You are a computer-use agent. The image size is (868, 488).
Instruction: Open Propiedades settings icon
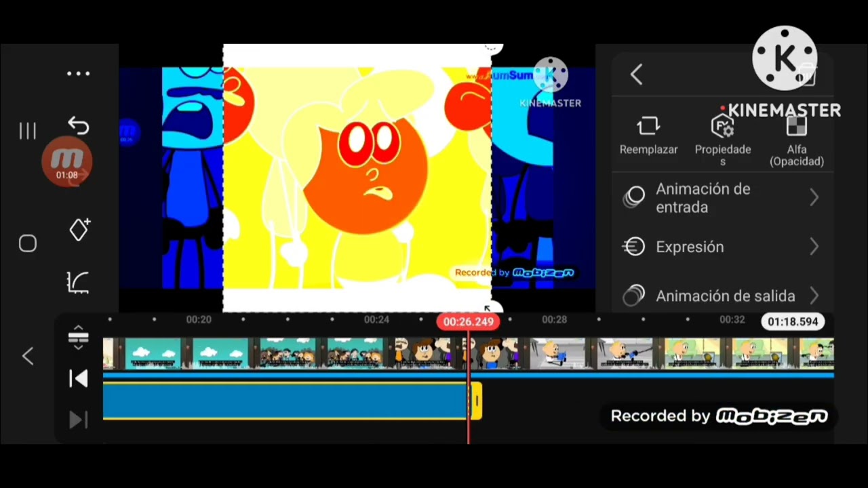pyautogui.click(x=723, y=126)
